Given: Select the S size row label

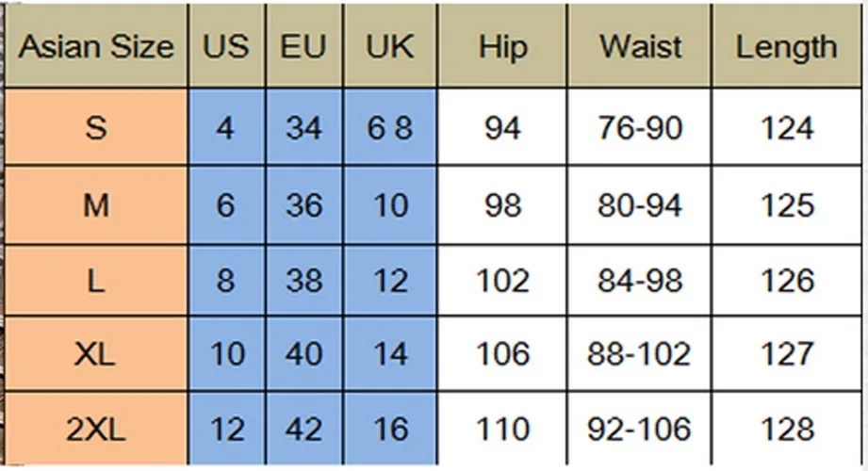Looking at the screenshot, I should click(x=96, y=126).
